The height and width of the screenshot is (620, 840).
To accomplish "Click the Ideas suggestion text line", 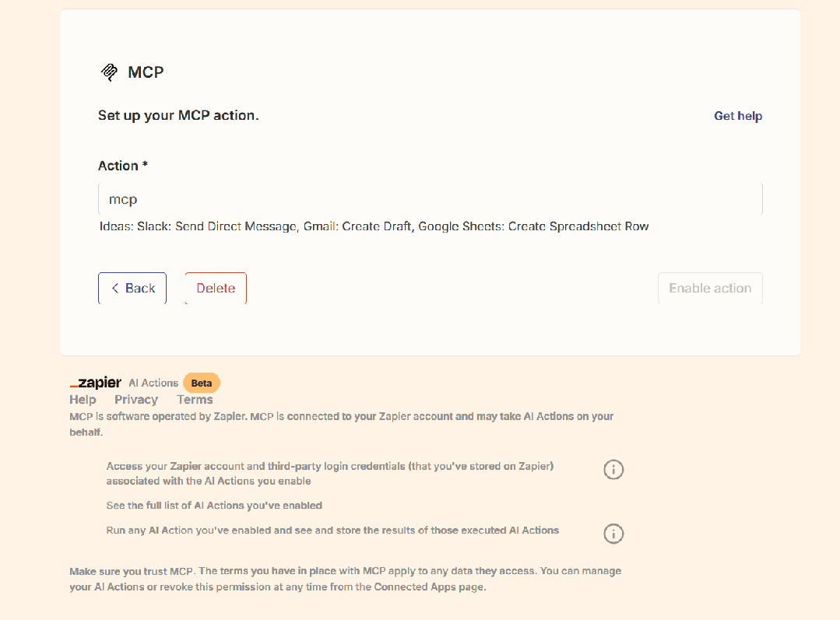I will tap(374, 226).
